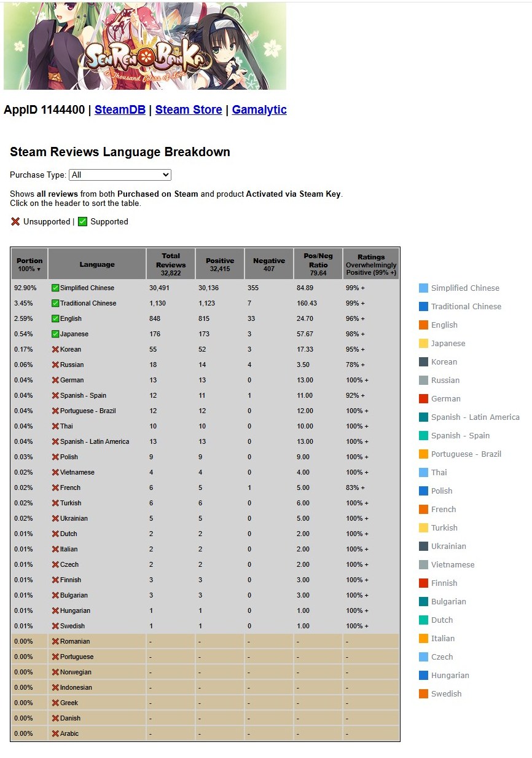Click red unsupported X beside Hungarian row

coord(55,610)
